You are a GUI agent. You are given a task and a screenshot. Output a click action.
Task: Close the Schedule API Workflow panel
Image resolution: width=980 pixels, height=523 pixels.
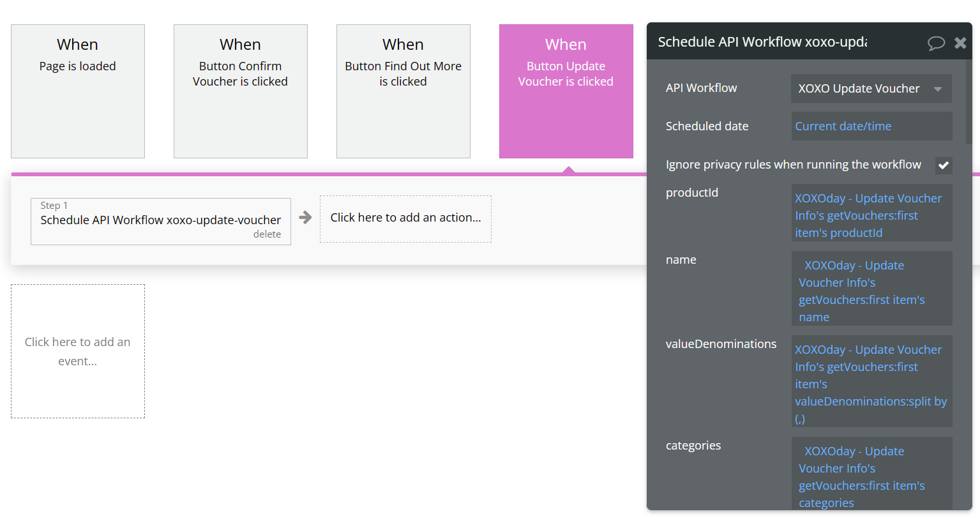pos(960,43)
